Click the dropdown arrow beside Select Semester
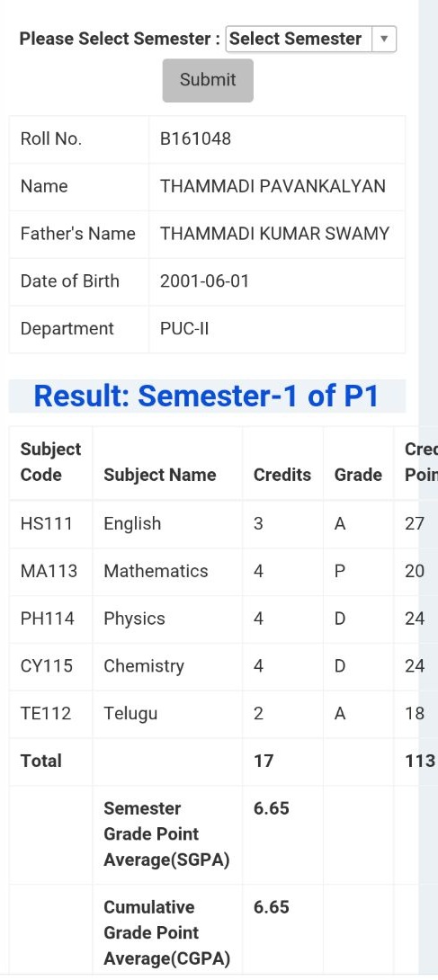This screenshot has height=980, width=438. [384, 39]
